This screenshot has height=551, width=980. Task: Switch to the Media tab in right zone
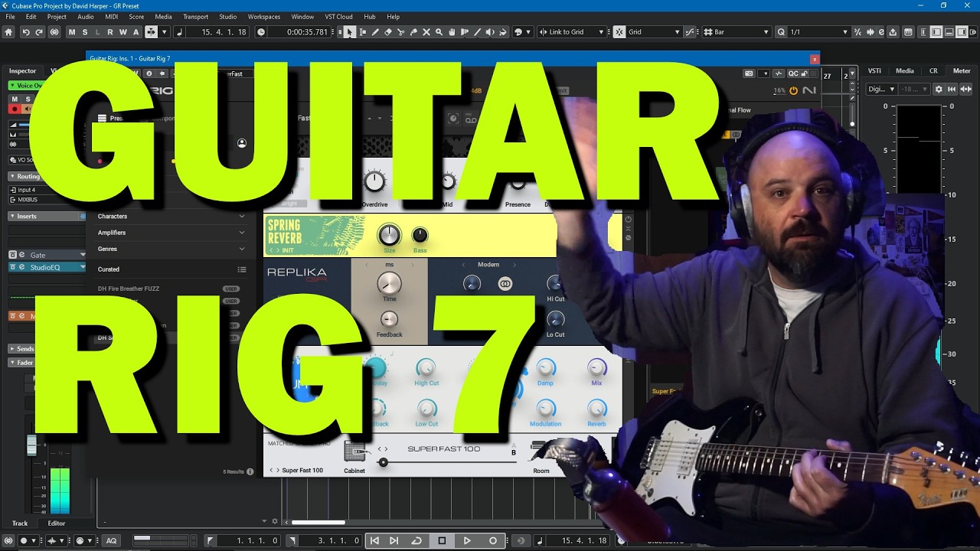click(x=905, y=71)
